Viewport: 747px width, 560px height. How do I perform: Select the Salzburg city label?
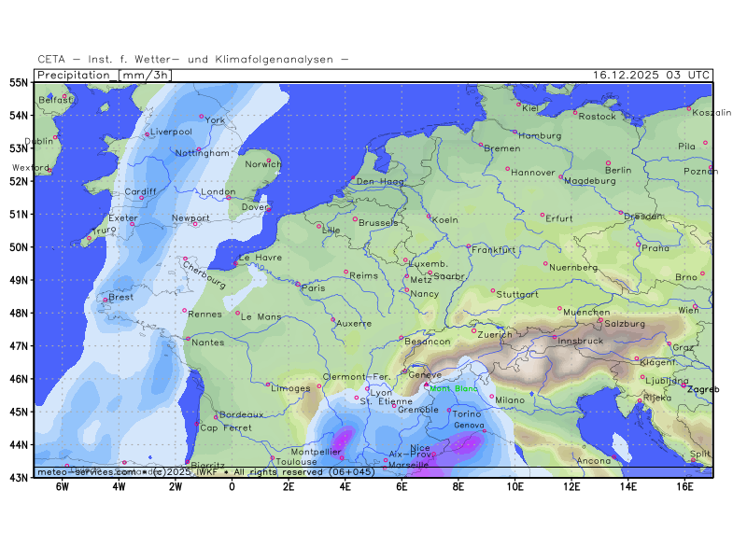tap(625, 324)
